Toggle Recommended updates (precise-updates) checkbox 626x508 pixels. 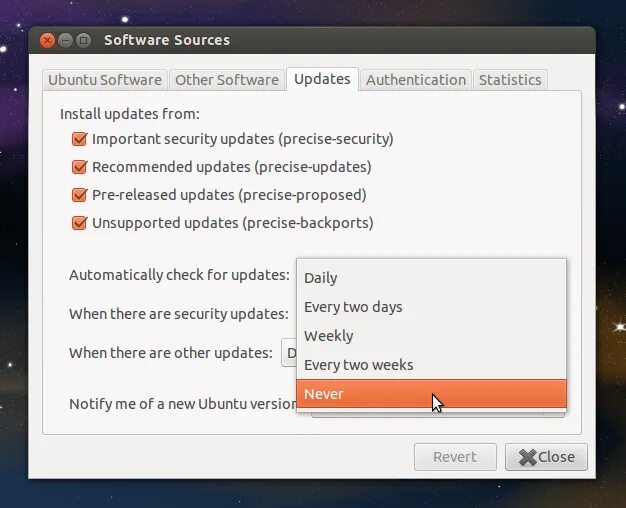point(79,167)
